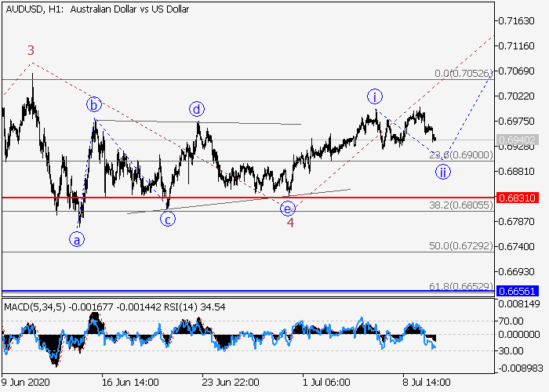Select the red wave 3 label
Image resolution: width=549 pixels, height=392 pixels.
(31, 51)
